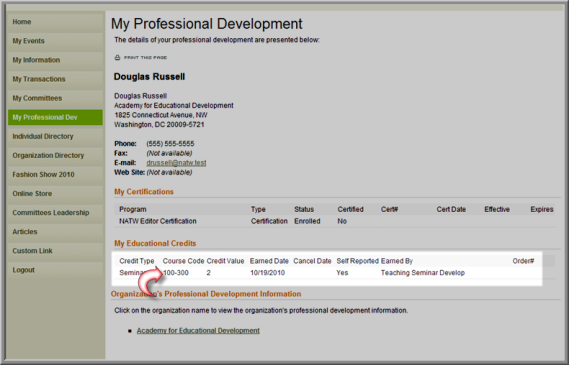This screenshot has width=569, height=365.
Task: Click the Course Code column header
Action: (x=183, y=261)
